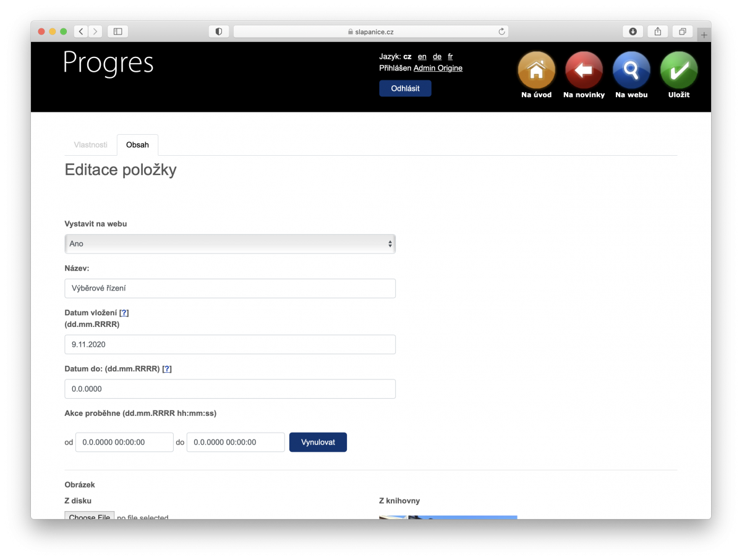Switch to the Vlastnosti tab
This screenshot has height=560, width=742.
pos(90,145)
